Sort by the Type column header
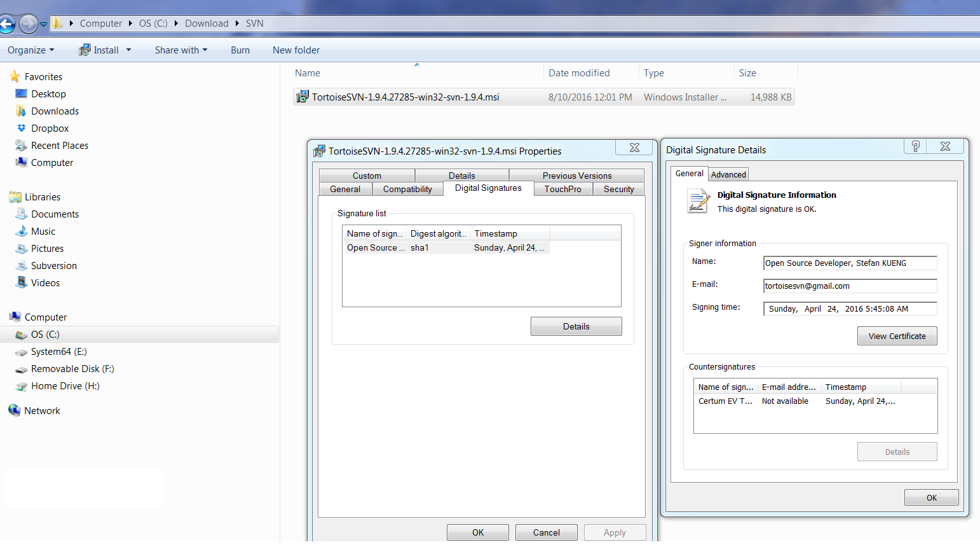The width and height of the screenshot is (980, 554). click(x=686, y=73)
